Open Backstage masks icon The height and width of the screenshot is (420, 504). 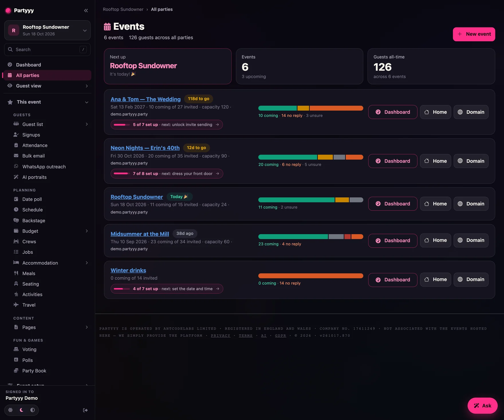pyautogui.click(x=16, y=220)
